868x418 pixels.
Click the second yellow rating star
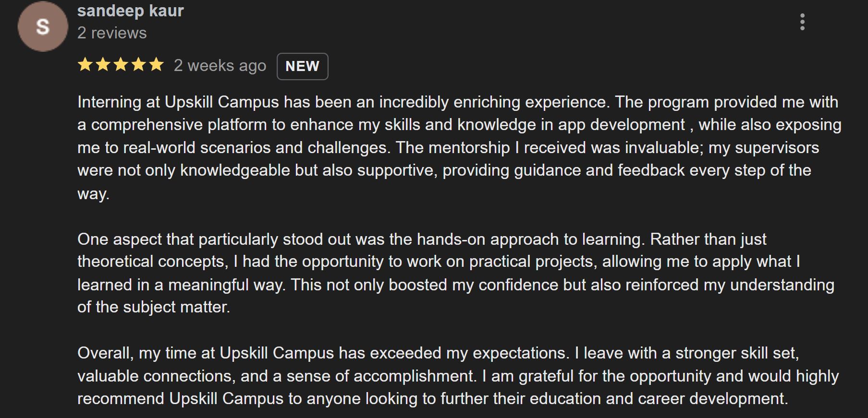(103, 65)
